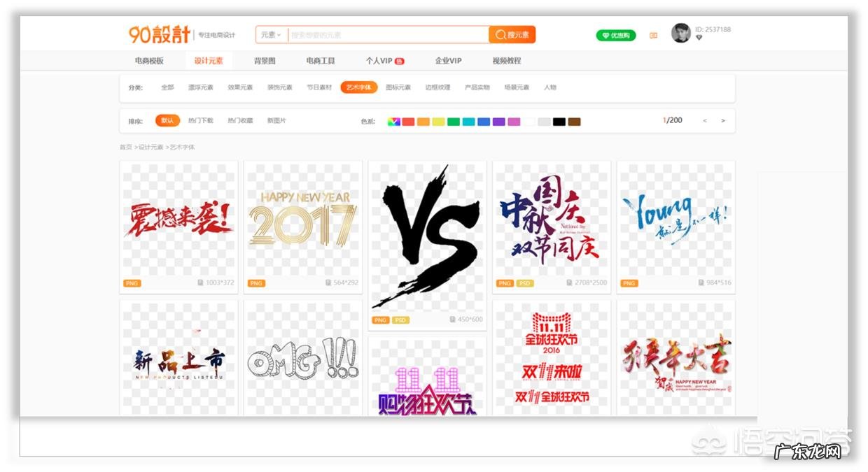Click the 首页 breadcrumb link
This screenshot has width=868, height=472.
coord(126,148)
